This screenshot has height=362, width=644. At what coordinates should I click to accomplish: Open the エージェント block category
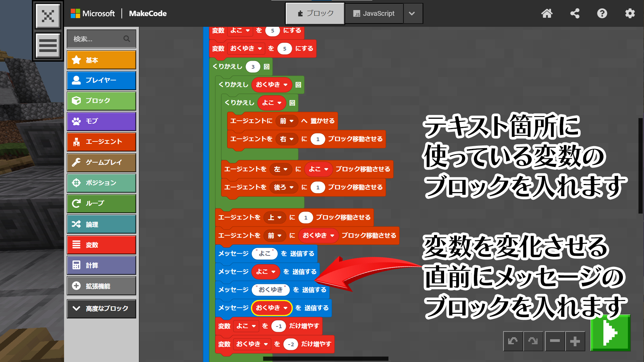101,142
